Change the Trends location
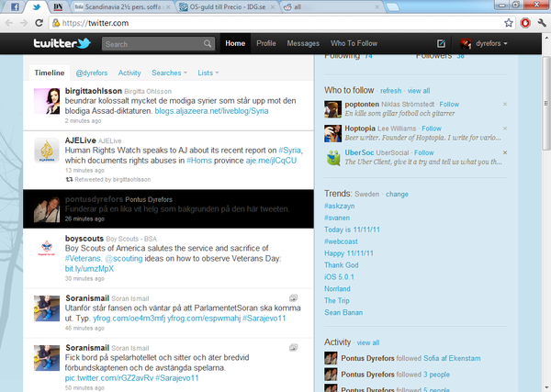 (397, 195)
